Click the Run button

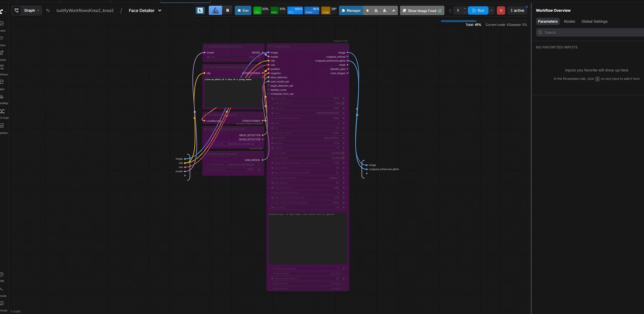point(478,10)
